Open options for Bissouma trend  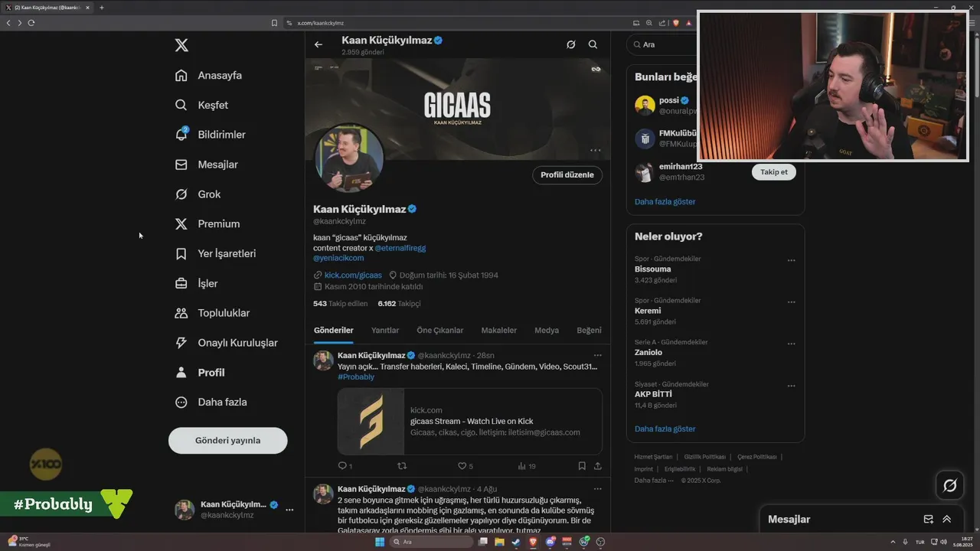pos(792,260)
